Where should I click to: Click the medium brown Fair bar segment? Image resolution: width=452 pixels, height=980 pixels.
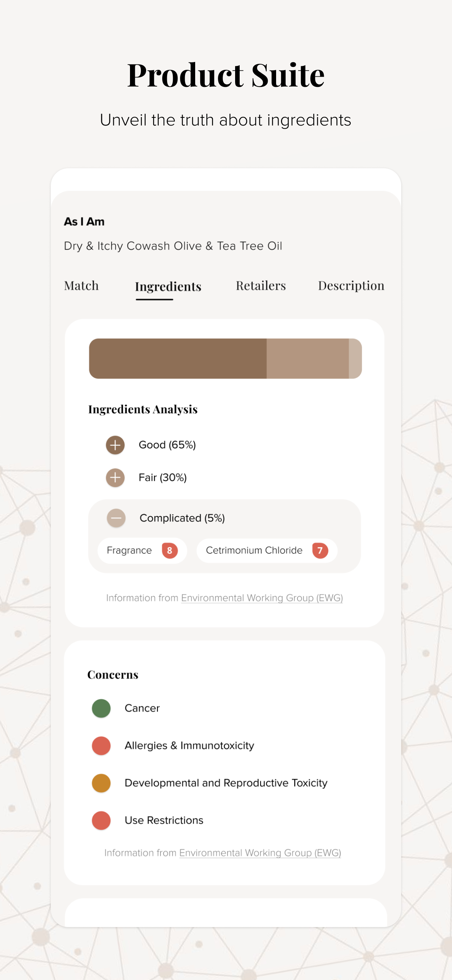[307, 358]
